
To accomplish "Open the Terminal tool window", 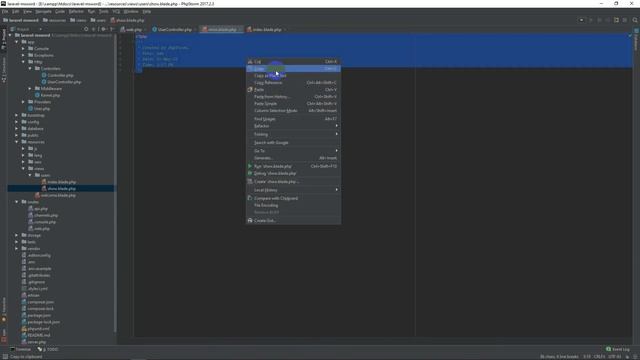I will coord(20,349).
